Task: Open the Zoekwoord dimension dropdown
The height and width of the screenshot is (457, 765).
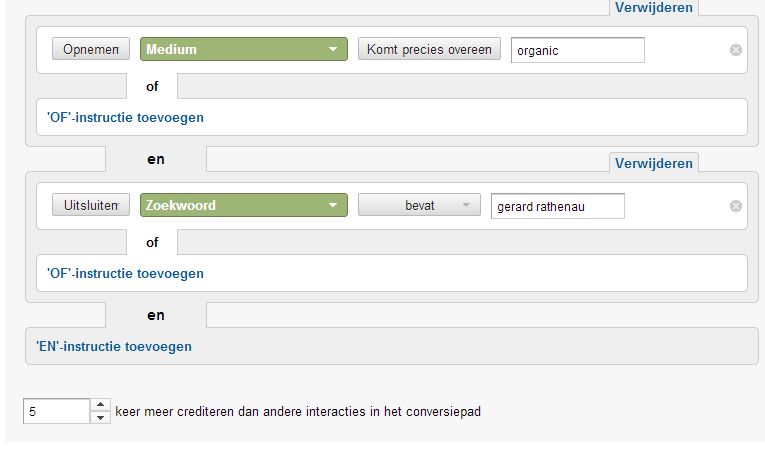Action: click(244, 205)
